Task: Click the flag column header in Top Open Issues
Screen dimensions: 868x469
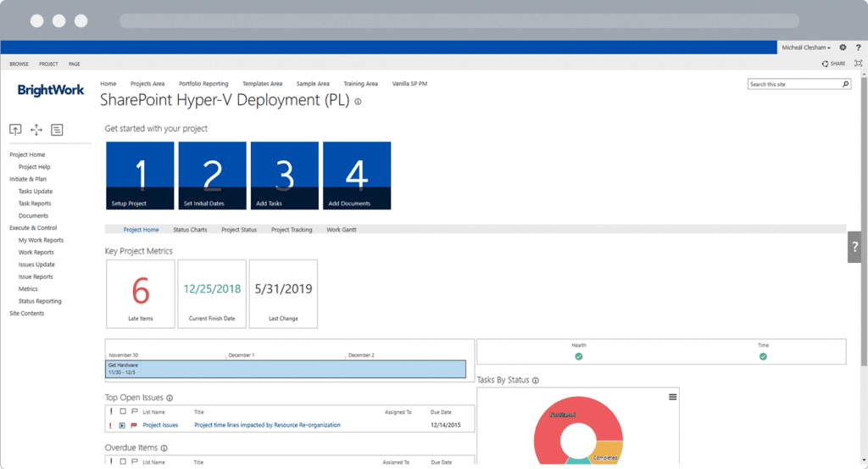Action: tap(135, 411)
